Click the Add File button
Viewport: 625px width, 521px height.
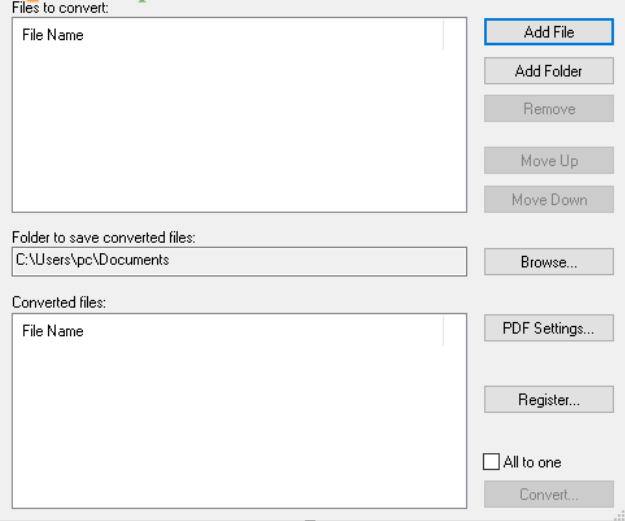[x=549, y=32]
